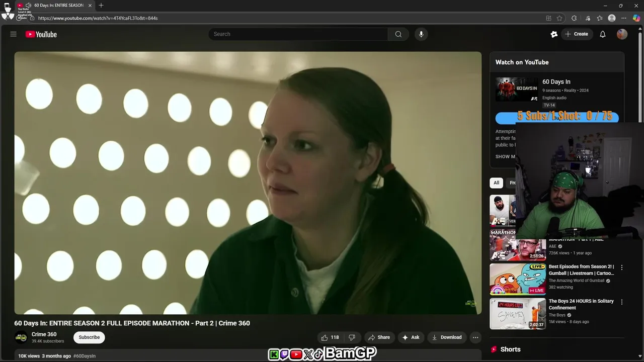This screenshot has width=644, height=362.
Task: Open the YouTube account avatar menu
Action: [622, 34]
